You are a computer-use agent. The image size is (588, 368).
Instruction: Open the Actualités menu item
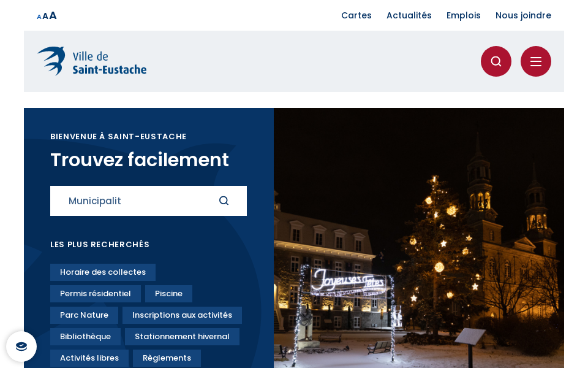pyautogui.click(x=409, y=15)
